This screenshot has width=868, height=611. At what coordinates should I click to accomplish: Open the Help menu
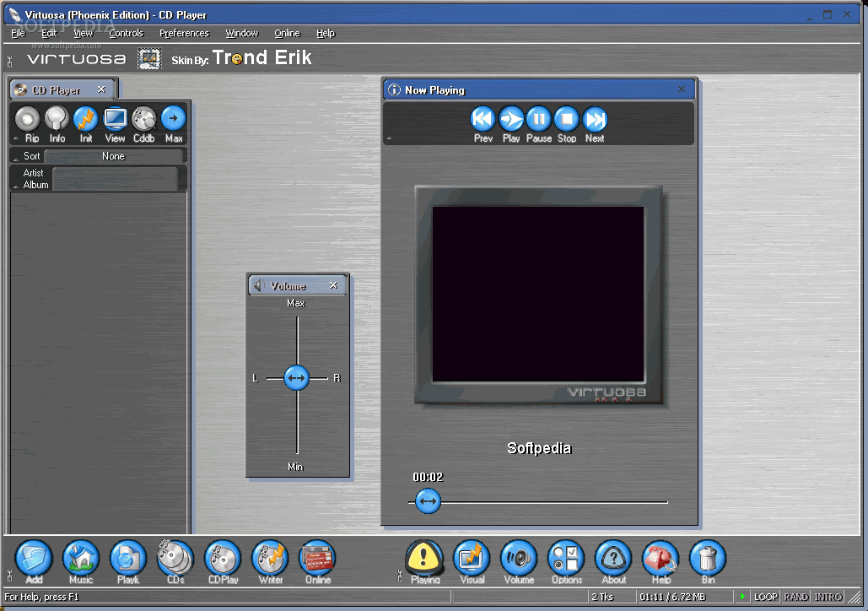tap(326, 33)
